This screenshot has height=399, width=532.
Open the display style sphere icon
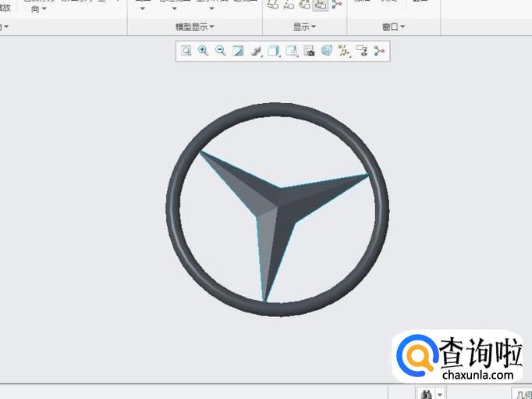tap(255, 52)
